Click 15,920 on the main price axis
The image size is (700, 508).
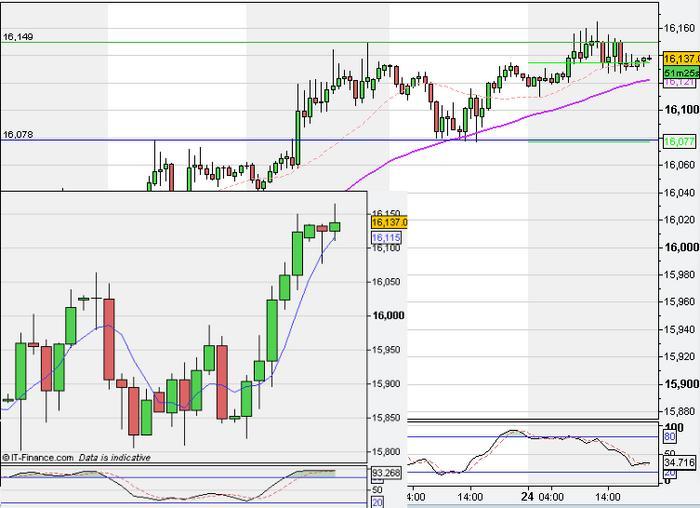tap(679, 357)
